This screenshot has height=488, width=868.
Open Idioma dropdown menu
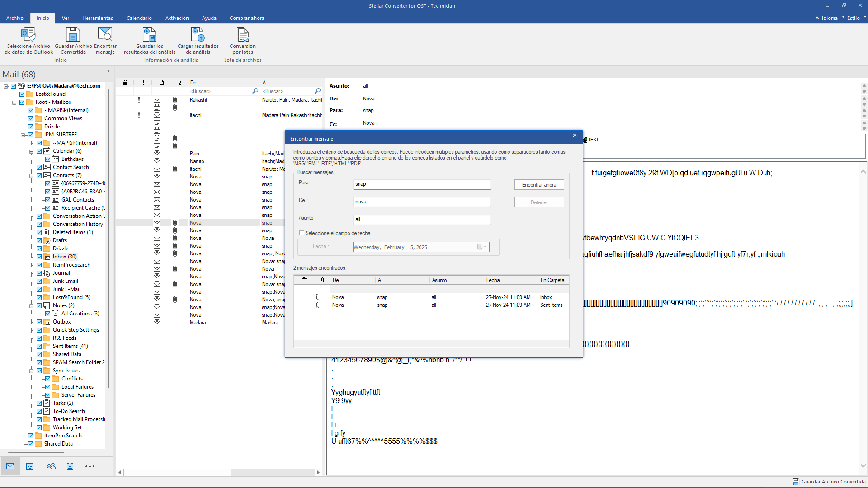(830, 18)
